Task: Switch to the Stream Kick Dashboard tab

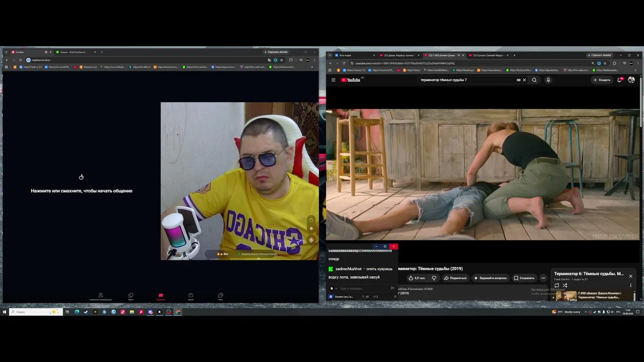Action: pyautogui.click(x=75, y=52)
